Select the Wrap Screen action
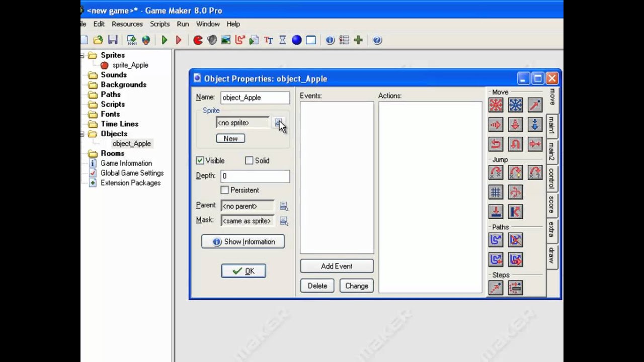The width and height of the screenshot is (644, 362). 515,192
